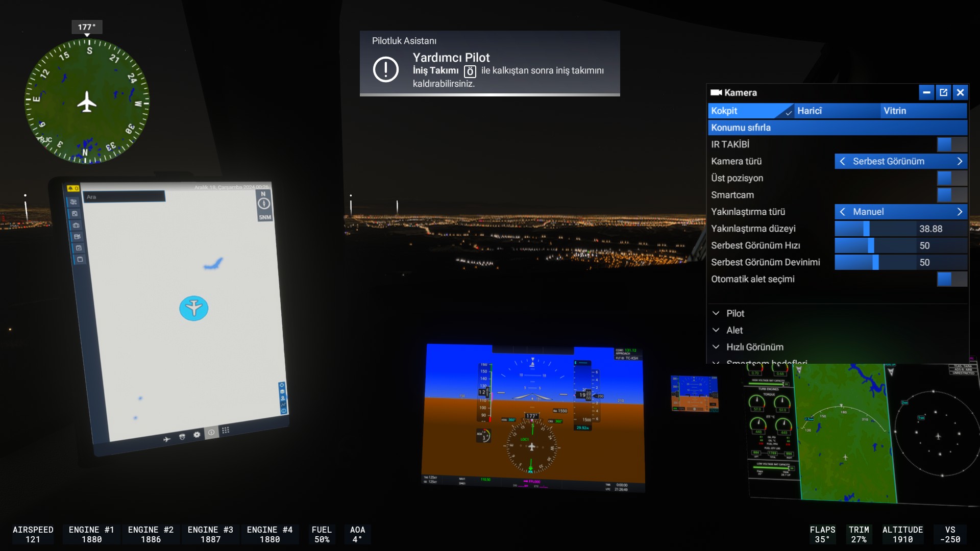Viewport: 980px width, 551px height.
Task: Toggle the IR TAKİBİ switch
Action: click(x=952, y=144)
